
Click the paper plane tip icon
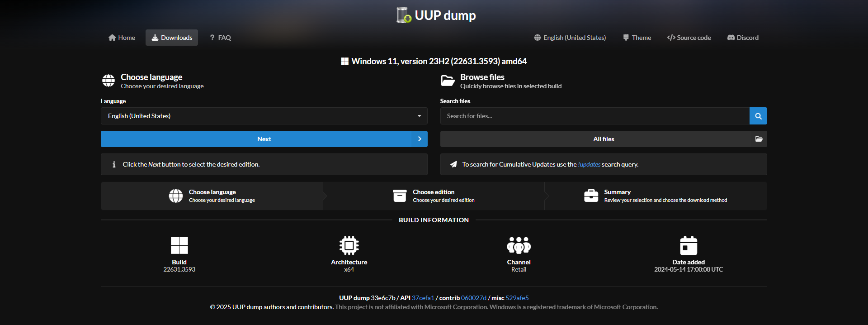tap(453, 164)
